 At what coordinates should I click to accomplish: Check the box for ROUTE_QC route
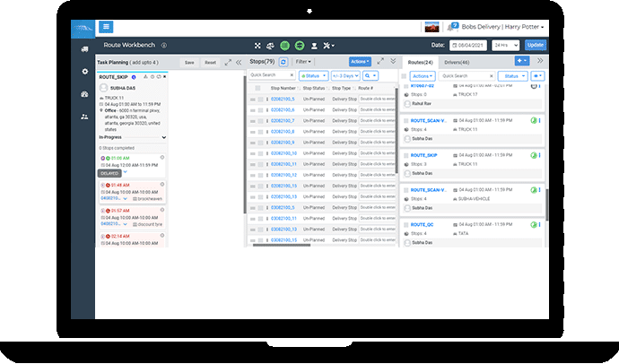click(x=405, y=225)
